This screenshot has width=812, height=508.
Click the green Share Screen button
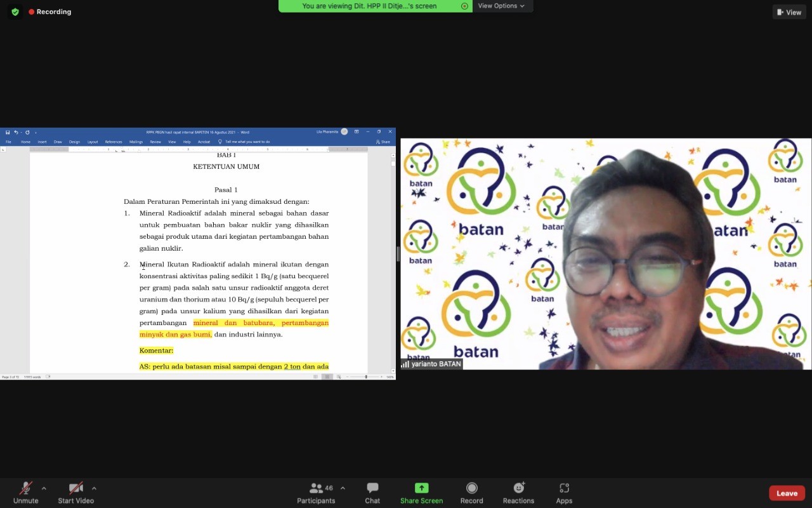pyautogui.click(x=421, y=492)
